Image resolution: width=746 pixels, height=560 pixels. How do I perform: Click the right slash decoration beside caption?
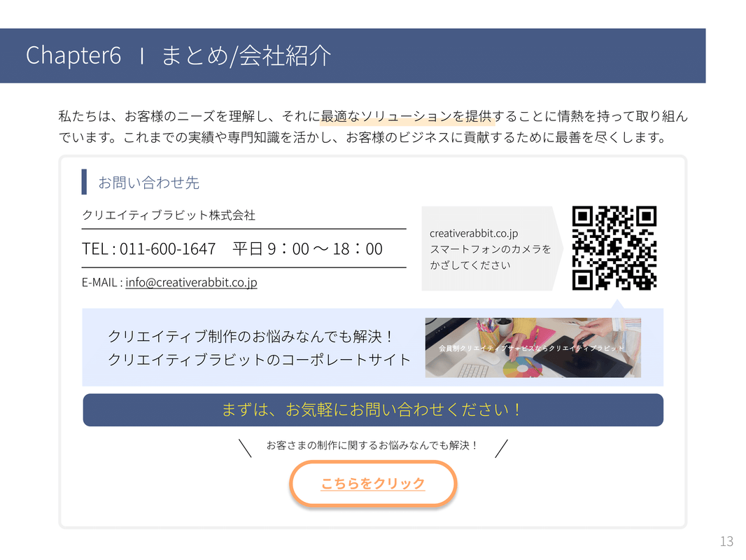[x=502, y=448]
